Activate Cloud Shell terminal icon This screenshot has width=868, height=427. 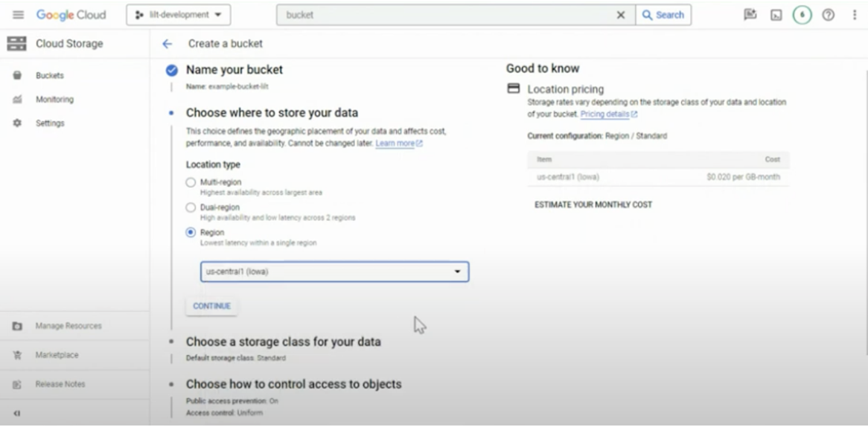coord(776,15)
